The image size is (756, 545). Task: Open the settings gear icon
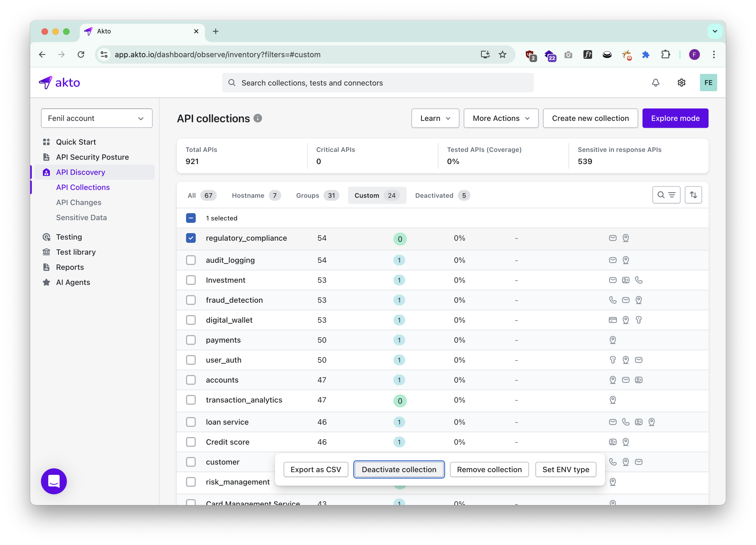681,83
